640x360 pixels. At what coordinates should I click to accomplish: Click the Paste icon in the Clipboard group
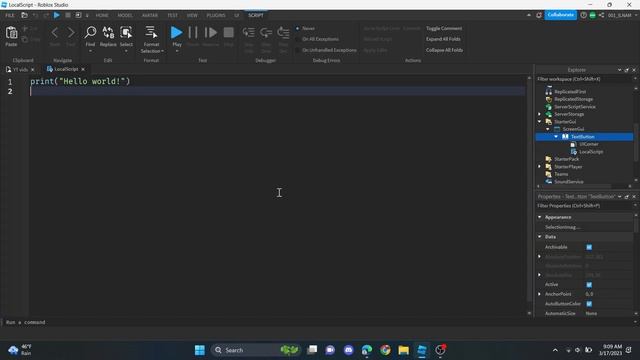(x=11, y=33)
